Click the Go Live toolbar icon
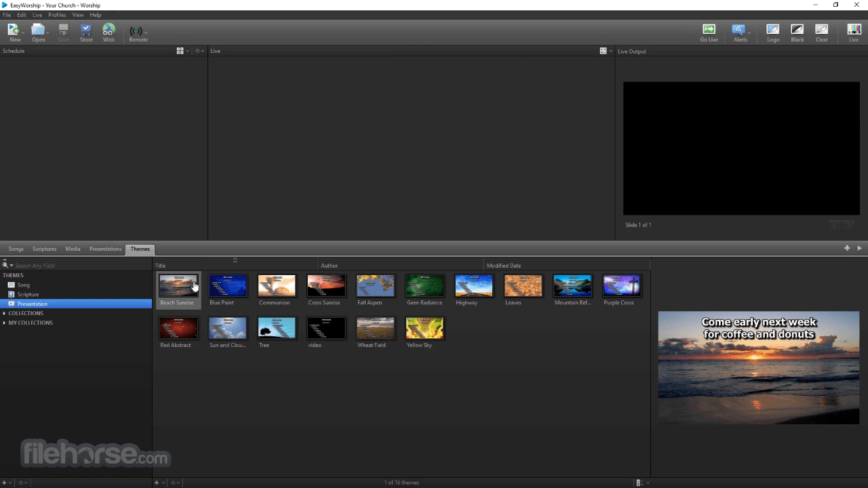Viewport: 868px width, 488px height. 709,29
